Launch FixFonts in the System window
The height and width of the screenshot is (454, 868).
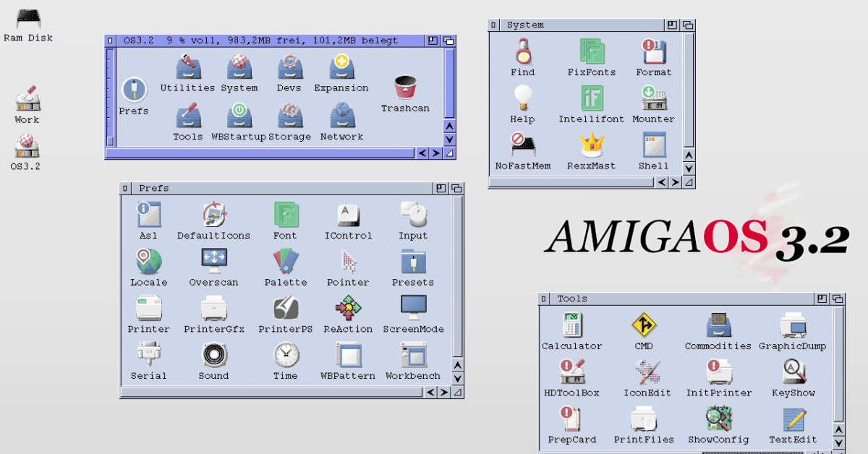coord(592,51)
